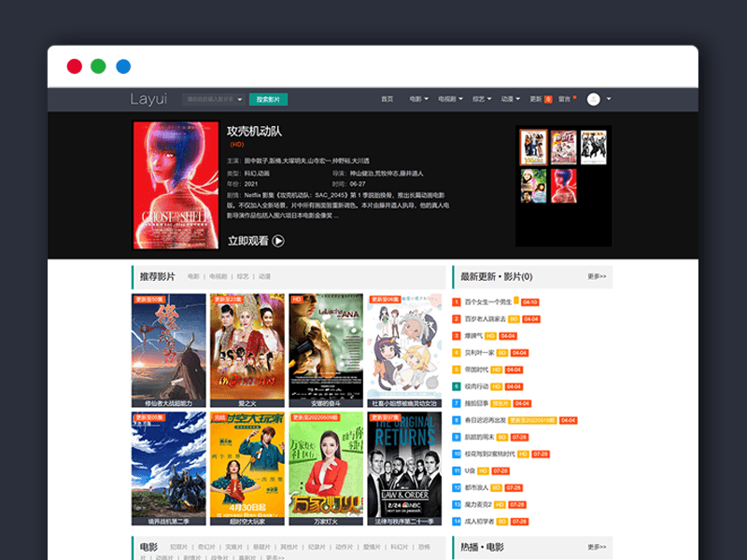Screen dimensions: 747x560
Task: Click the green 搜索影片 button
Action: click(268, 100)
